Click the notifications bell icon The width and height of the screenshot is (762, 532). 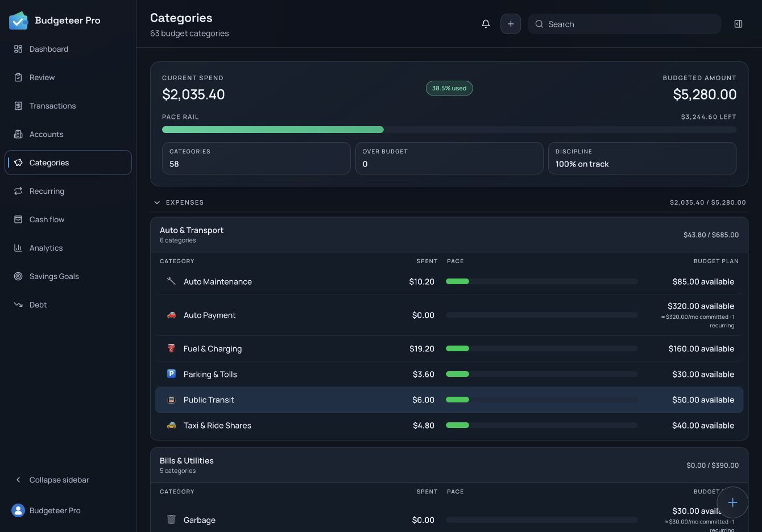[x=486, y=24]
